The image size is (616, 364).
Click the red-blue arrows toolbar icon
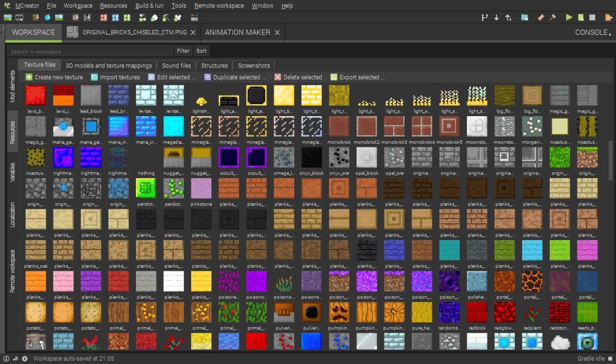(194, 17)
